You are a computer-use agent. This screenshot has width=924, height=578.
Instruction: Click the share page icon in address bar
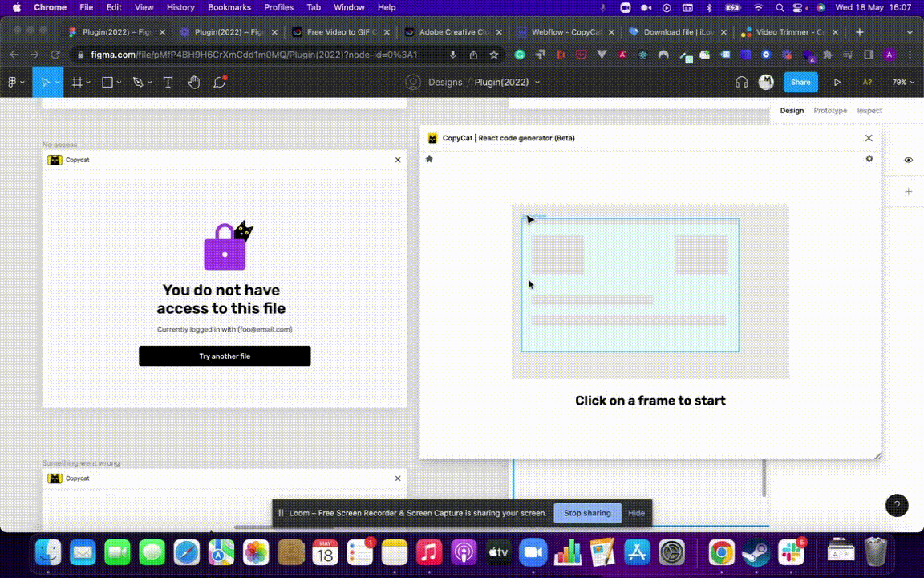coord(473,55)
